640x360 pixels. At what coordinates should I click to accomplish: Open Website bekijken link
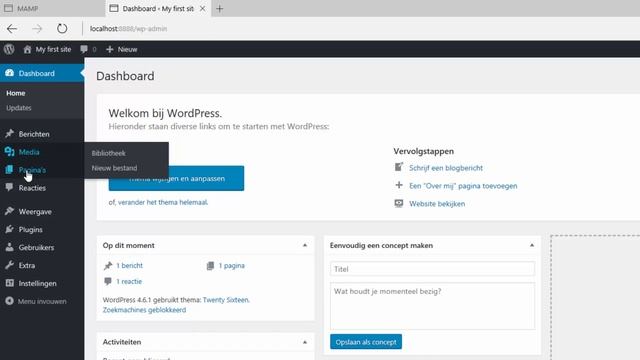click(437, 204)
